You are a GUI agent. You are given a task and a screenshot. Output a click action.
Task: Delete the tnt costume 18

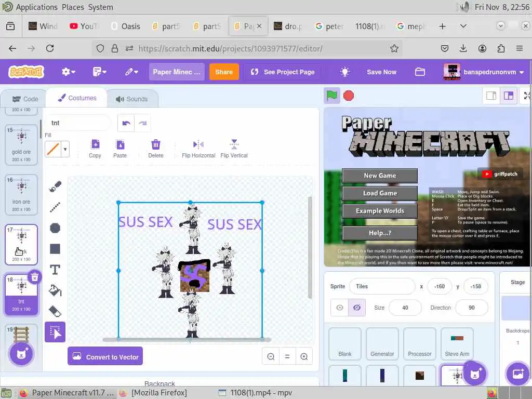tap(35, 277)
